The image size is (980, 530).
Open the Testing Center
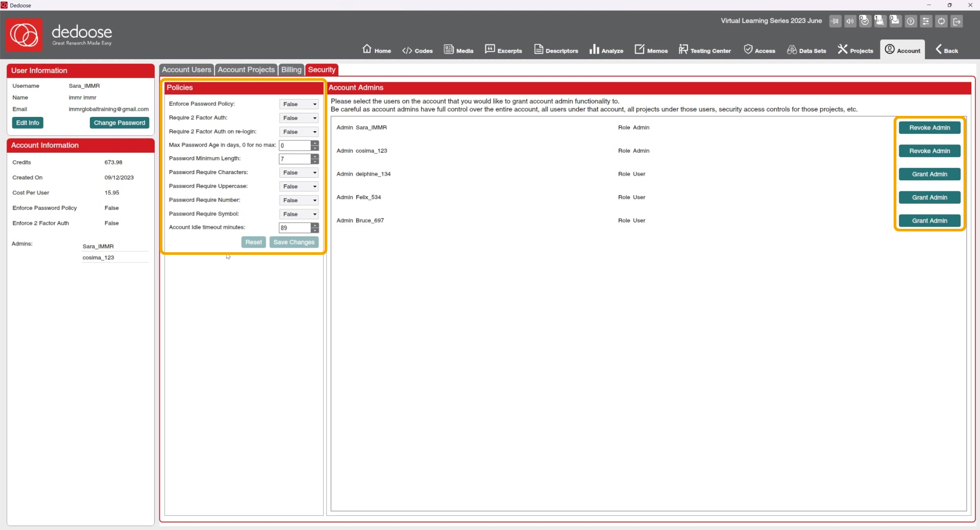pos(704,50)
